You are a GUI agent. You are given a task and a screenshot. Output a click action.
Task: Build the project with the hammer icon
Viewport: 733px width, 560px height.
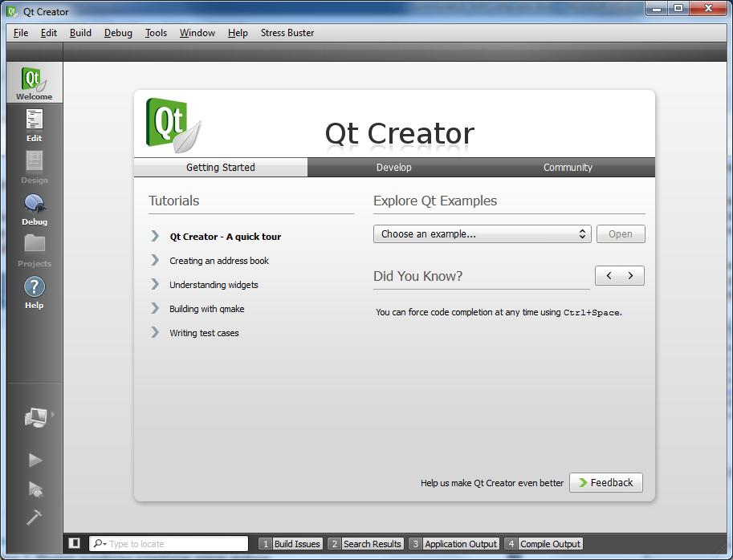tap(35, 517)
